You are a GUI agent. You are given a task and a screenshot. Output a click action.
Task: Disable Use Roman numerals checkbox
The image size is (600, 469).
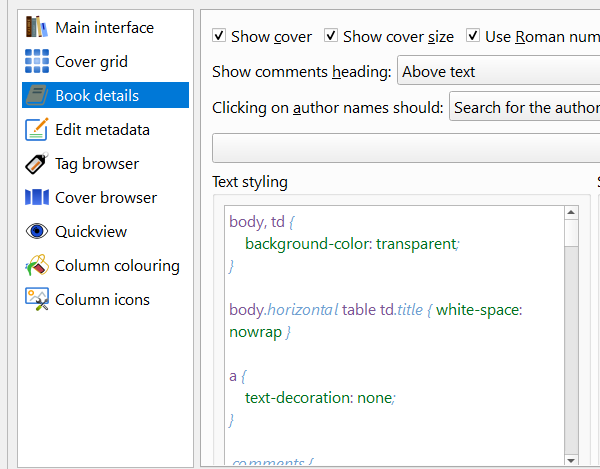[474, 36]
